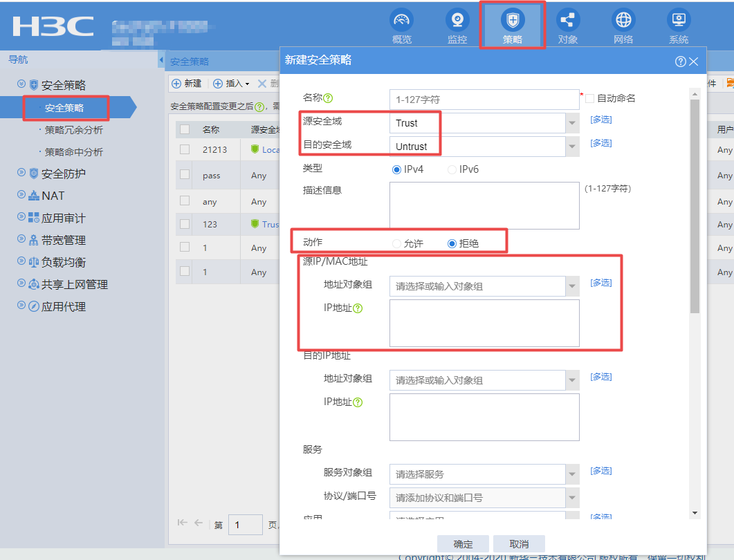This screenshot has width=734, height=560.
Task: Click help icon beside source IP地址
Action: click(x=358, y=308)
